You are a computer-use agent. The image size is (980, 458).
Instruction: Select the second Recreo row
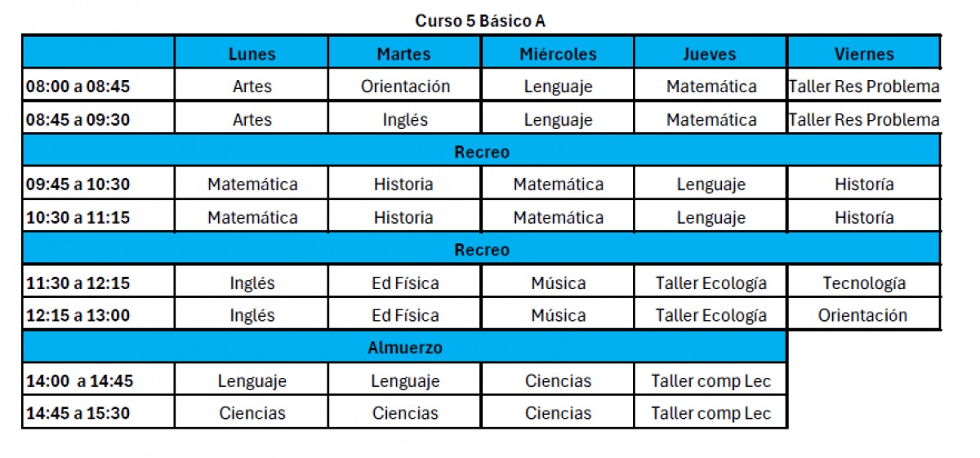[482, 250]
